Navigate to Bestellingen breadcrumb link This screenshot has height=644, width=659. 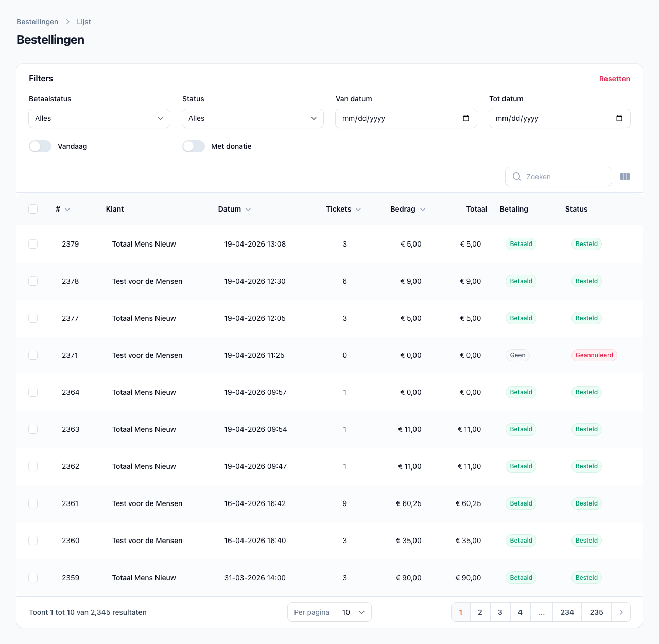pos(37,22)
